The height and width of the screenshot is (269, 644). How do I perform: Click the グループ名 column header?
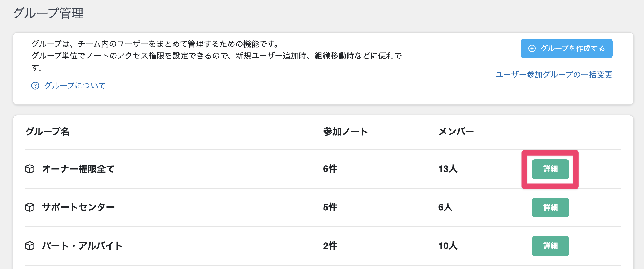click(x=47, y=131)
